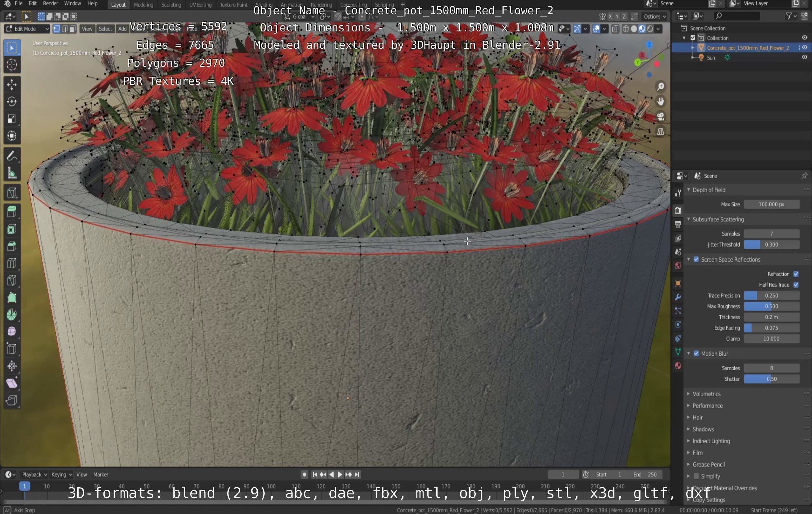Screen dimensions: 812x514
Task: Open the Keying dropdown in timeline
Action: click(x=61, y=475)
